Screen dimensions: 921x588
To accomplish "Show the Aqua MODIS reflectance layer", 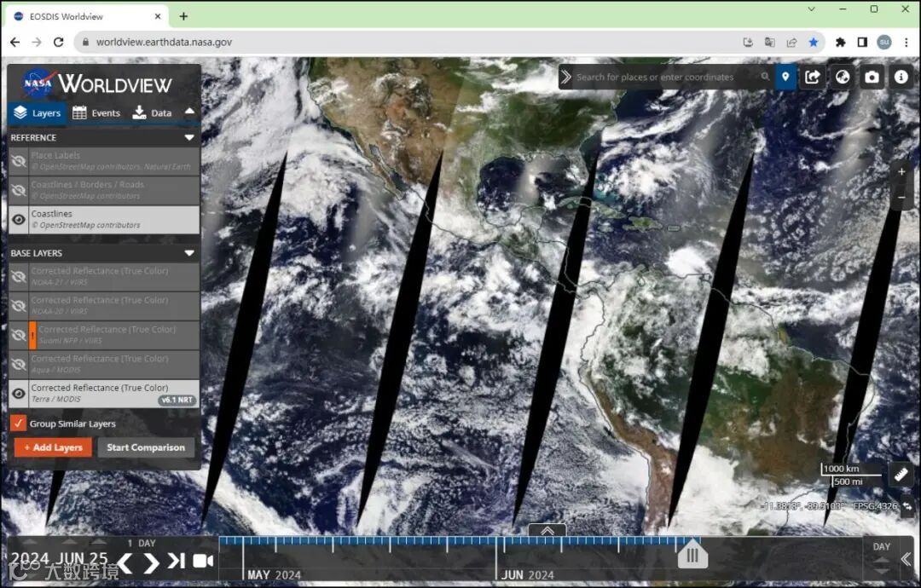I will point(19,365).
